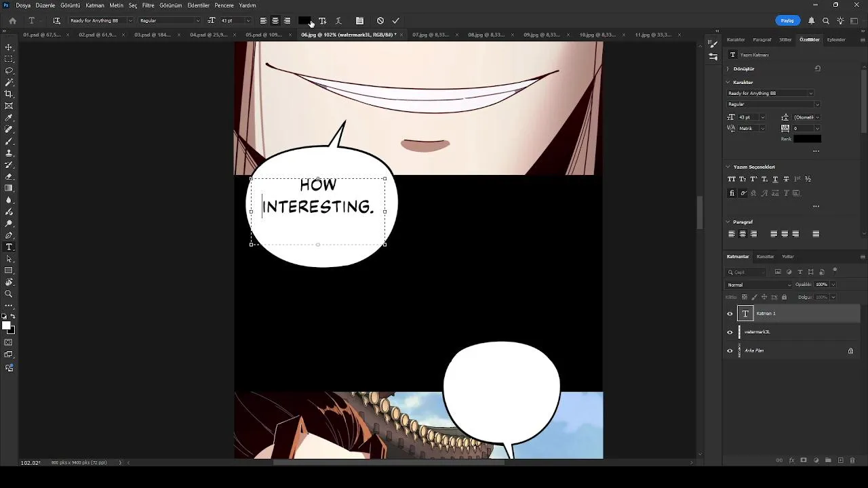Viewport: 868px width, 488px height.
Task: Collapse the Paragraf section in Properties
Action: tap(728, 222)
